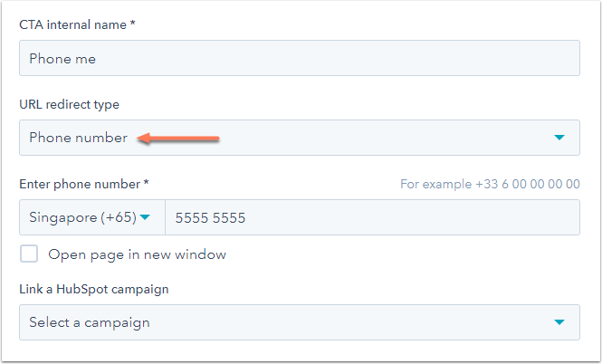The width and height of the screenshot is (602, 364).
Task: Click the caret arrow in the campaign selector
Action: click(x=559, y=322)
